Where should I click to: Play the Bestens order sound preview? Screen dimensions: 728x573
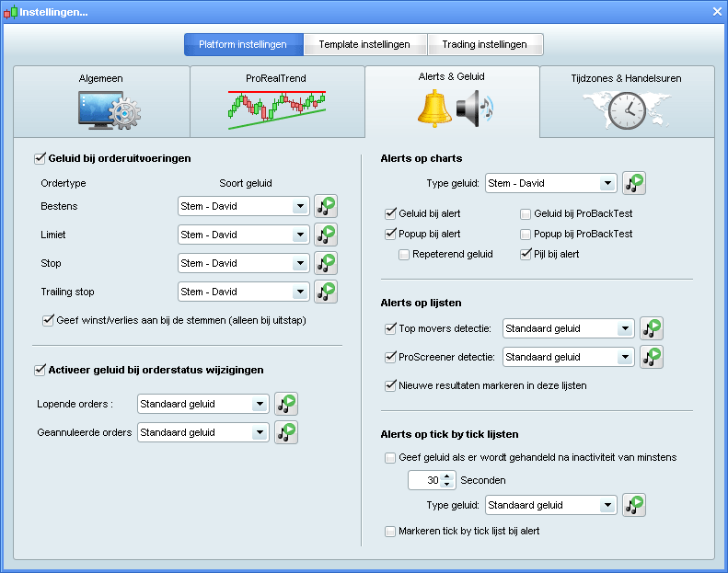326,206
